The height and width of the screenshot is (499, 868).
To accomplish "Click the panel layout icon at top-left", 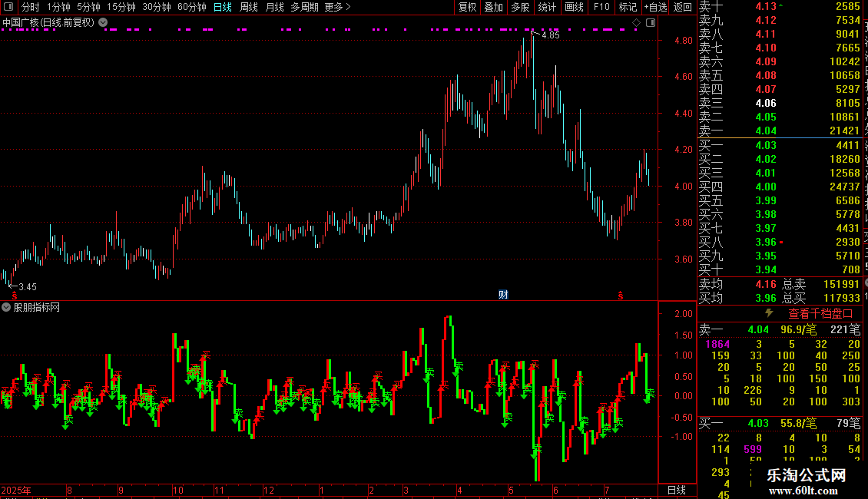I will [x=8, y=7].
